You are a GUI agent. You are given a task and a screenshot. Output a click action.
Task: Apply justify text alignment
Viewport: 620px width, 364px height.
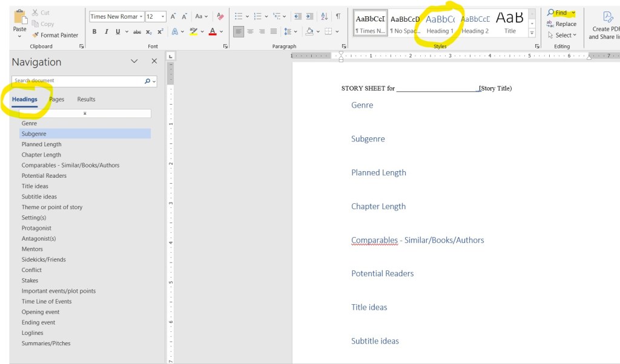[x=274, y=31]
